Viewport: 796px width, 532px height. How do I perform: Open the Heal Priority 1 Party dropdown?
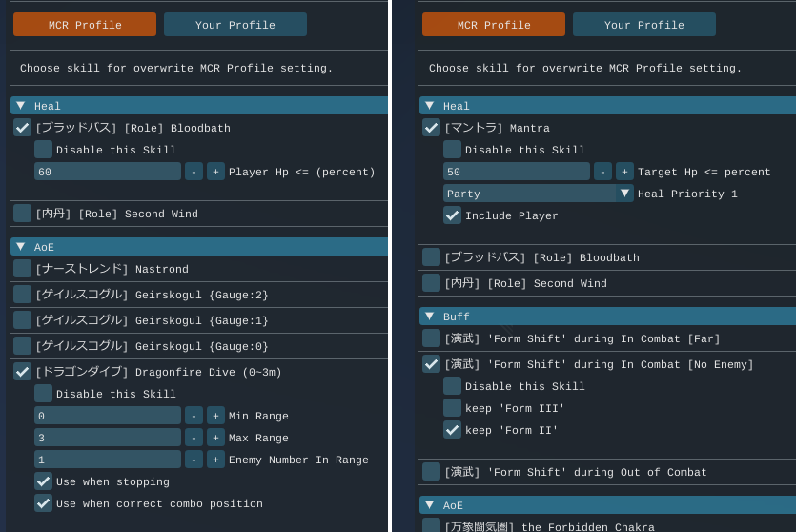tap(539, 194)
